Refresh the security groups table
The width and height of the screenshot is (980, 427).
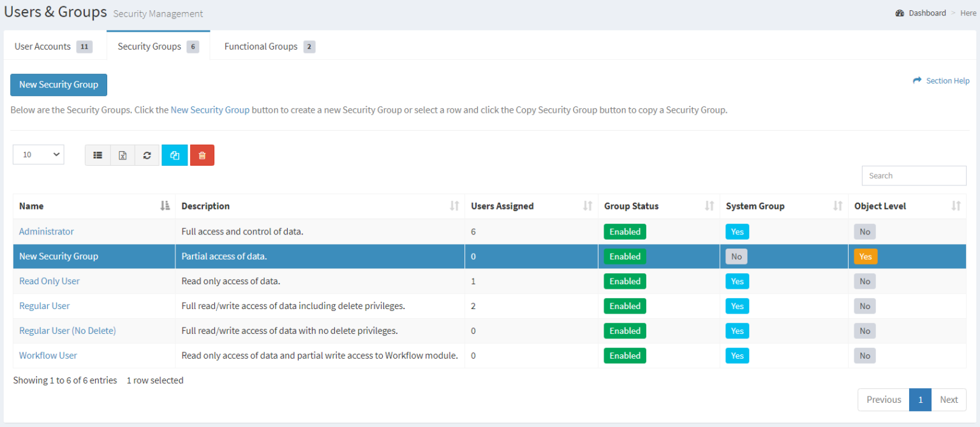click(x=147, y=155)
